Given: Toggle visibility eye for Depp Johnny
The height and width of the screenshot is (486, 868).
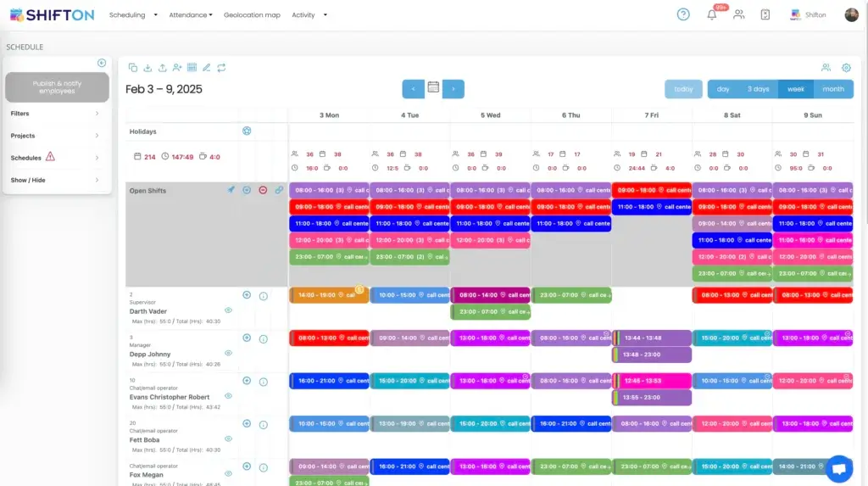Looking at the screenshot, I should coord(228,354).
